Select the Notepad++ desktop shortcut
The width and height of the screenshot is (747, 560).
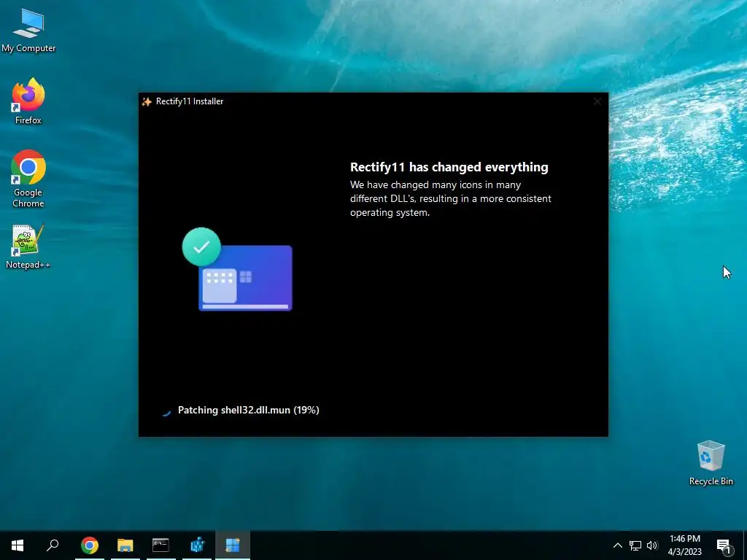point(28,246)
